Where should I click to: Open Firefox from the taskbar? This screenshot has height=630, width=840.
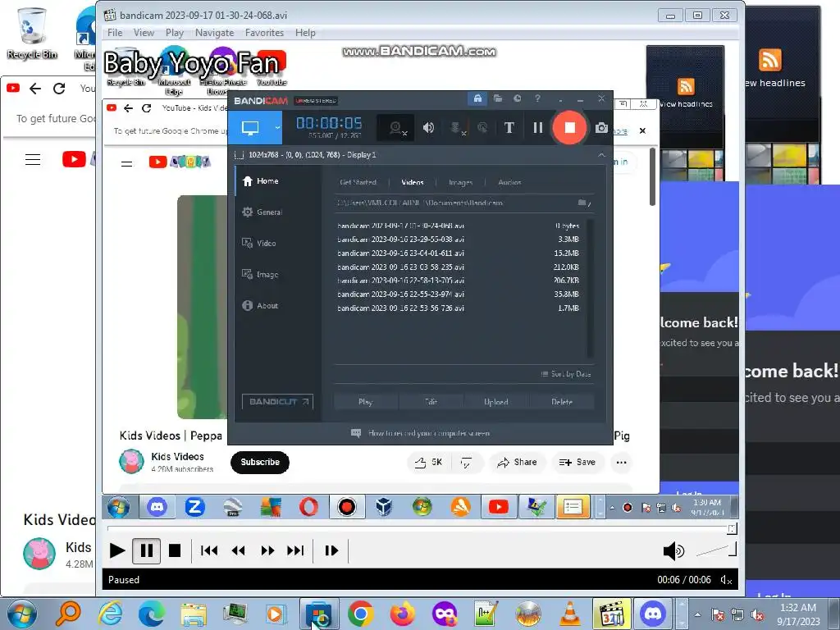402,614
